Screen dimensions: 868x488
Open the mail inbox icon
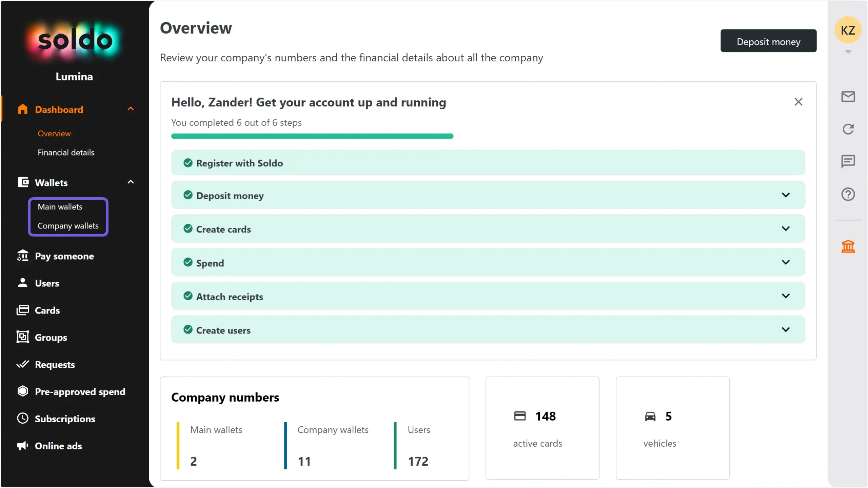click(848, 97)
